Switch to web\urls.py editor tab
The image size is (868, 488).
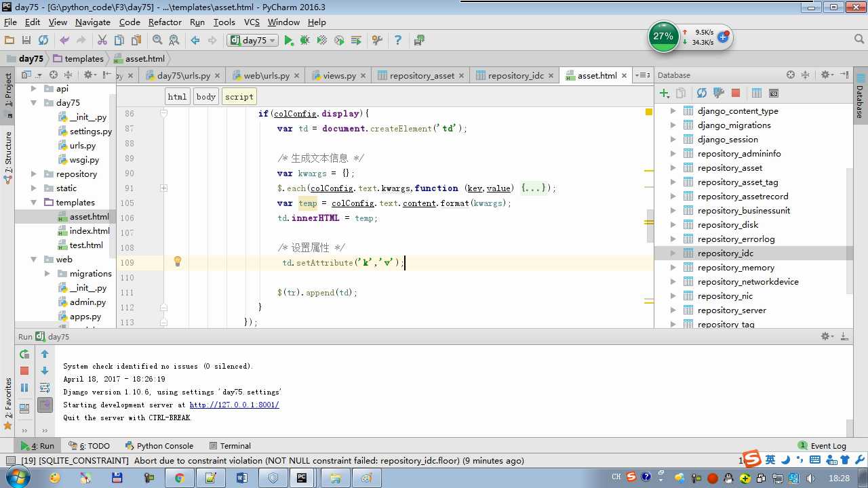point(266,76)
